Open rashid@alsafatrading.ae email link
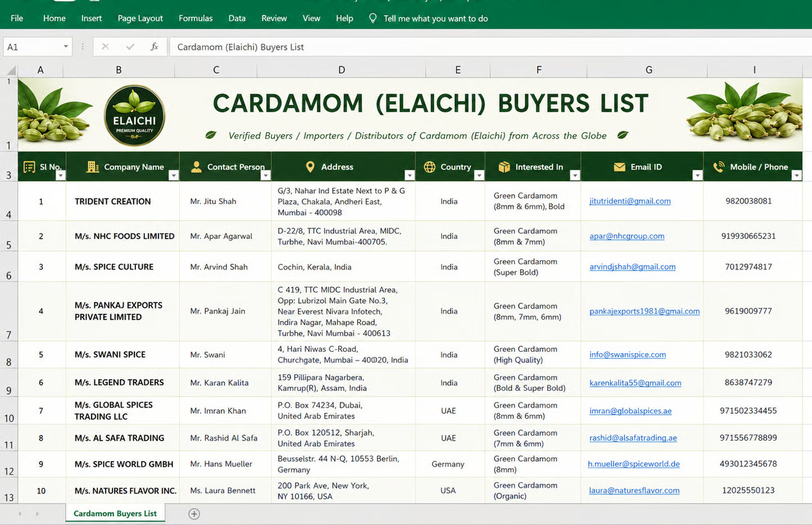 click(x=633, y=438)
